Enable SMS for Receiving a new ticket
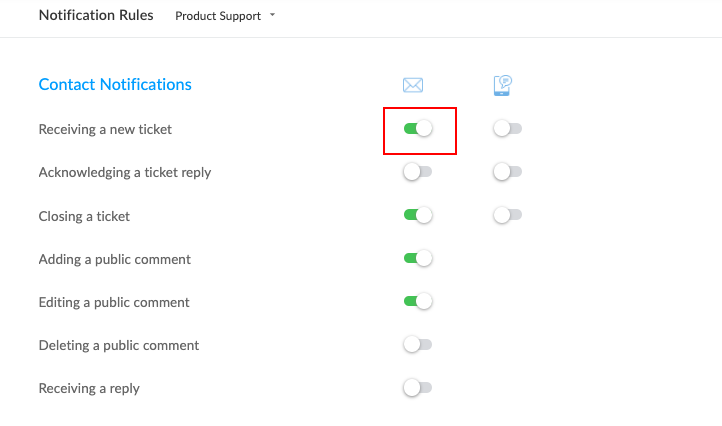 click(507, 129)
